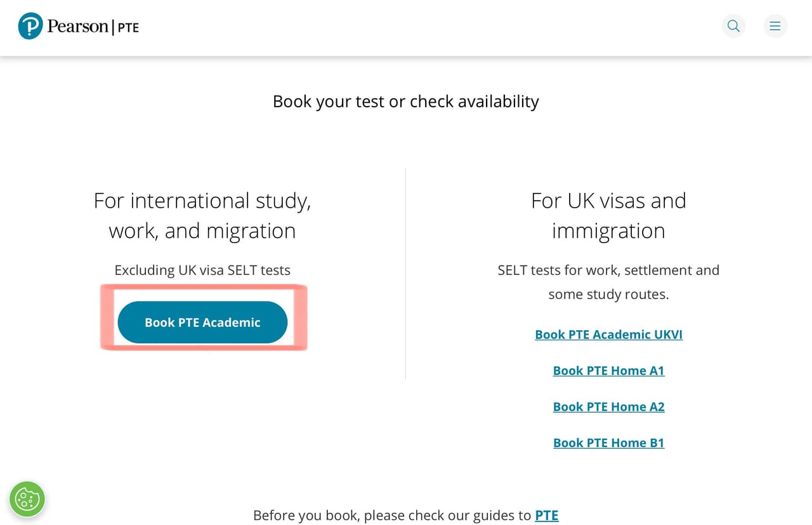Open the Book PTE Home A1 link
Screen dimensions: 812x525
pos(608,371)
